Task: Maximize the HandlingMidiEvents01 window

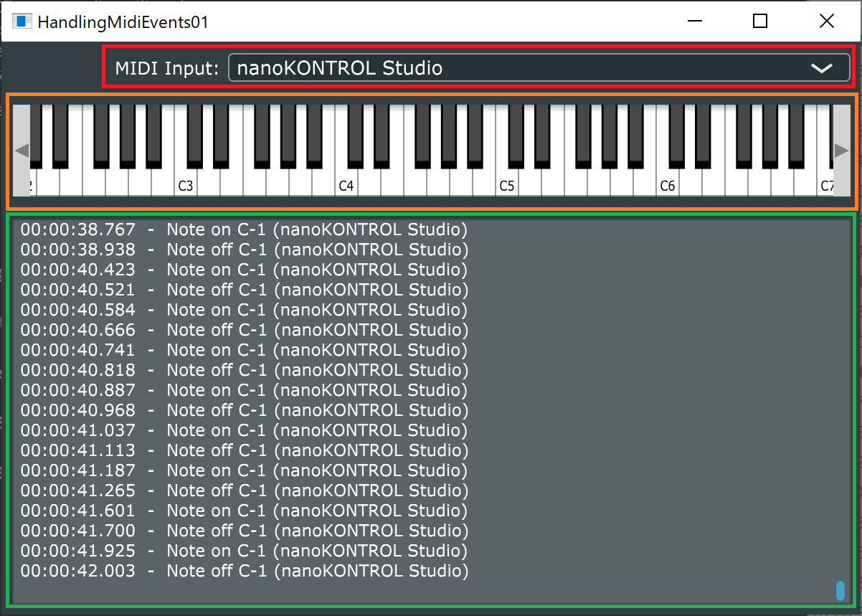Action: (x=760, y=22)
